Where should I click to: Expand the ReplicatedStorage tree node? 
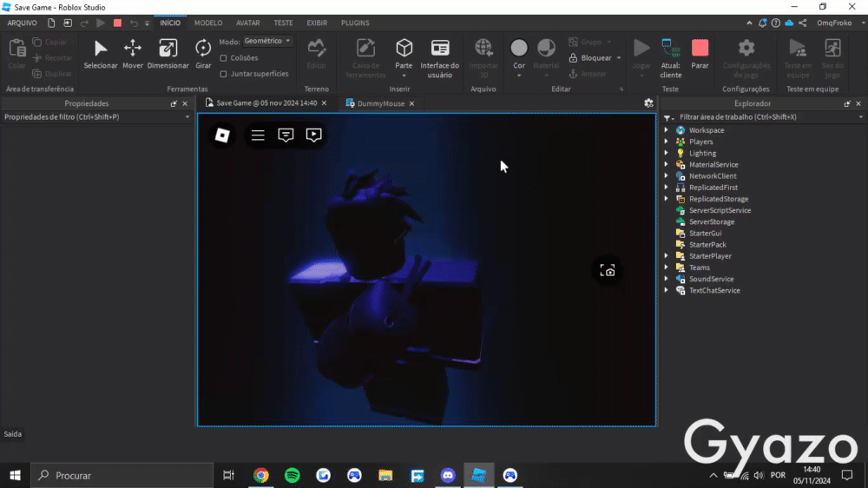tap(667, 199)
